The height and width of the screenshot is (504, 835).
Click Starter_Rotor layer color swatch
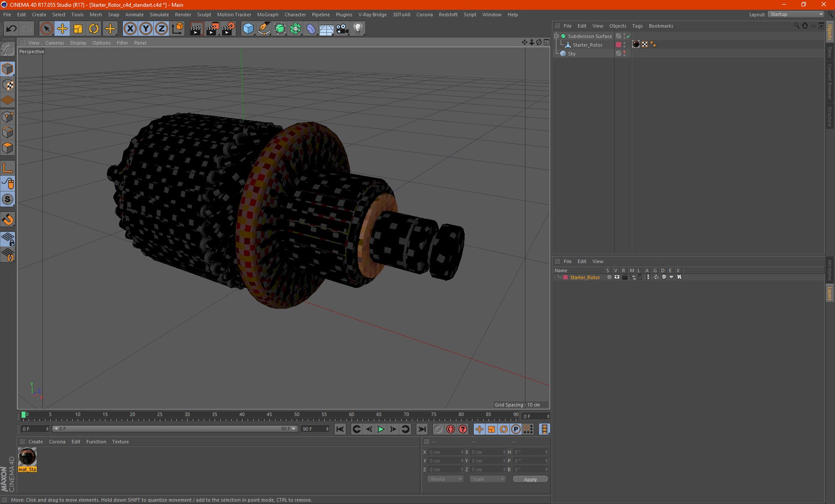[566, 277]
